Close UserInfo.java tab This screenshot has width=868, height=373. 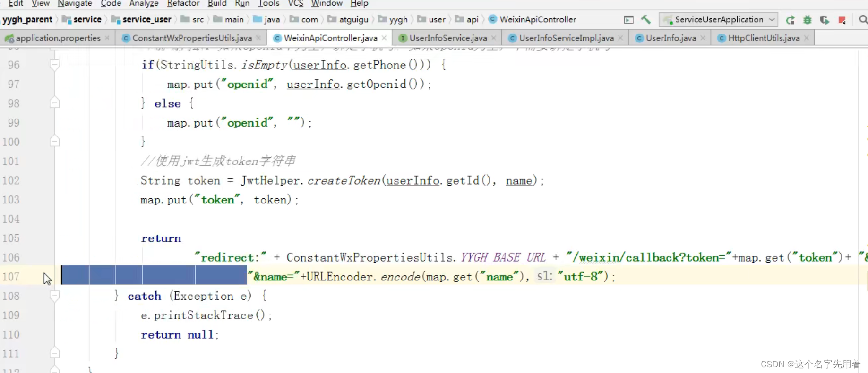point(703,38)
